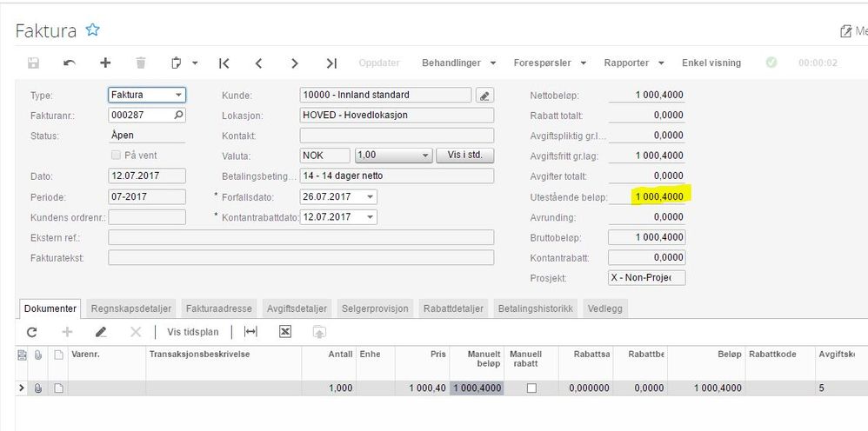Search invoice number with magnifier icon
The image size is (868, 431).
tap(178, 115)
